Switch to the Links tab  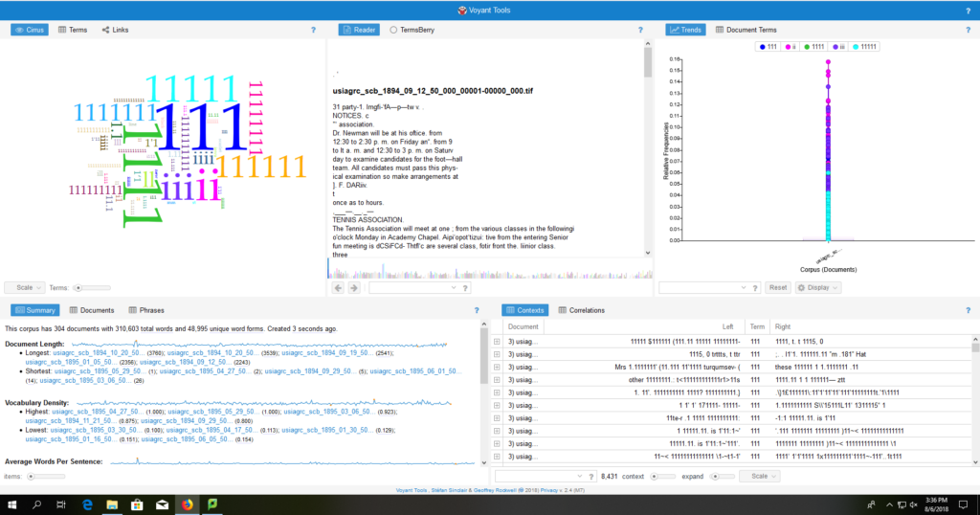tap(115, 30)
